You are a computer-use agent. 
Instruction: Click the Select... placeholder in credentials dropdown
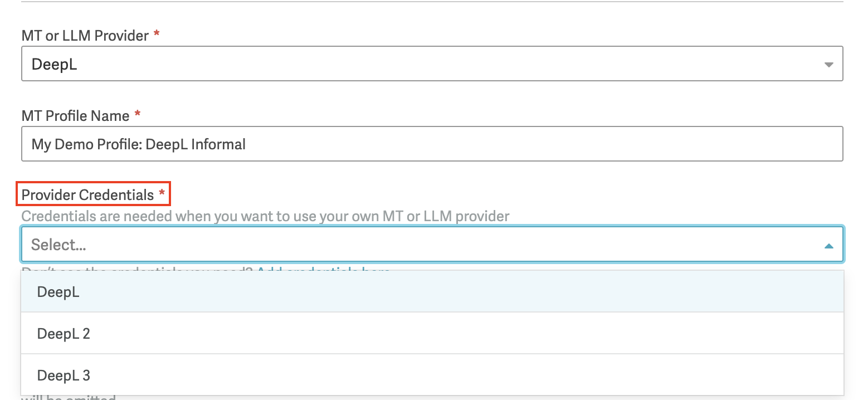click(x=58, y=245)
